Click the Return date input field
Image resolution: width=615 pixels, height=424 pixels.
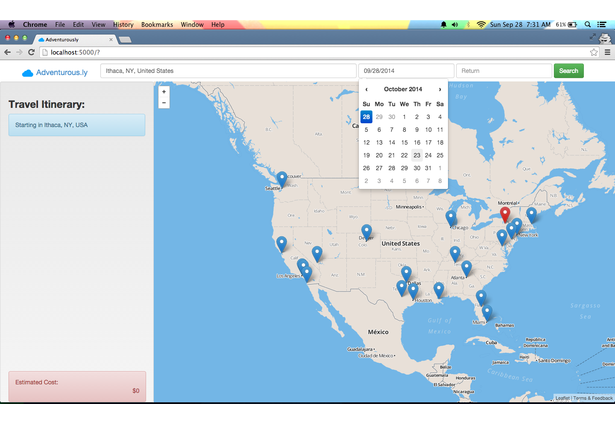coord(504,71)
